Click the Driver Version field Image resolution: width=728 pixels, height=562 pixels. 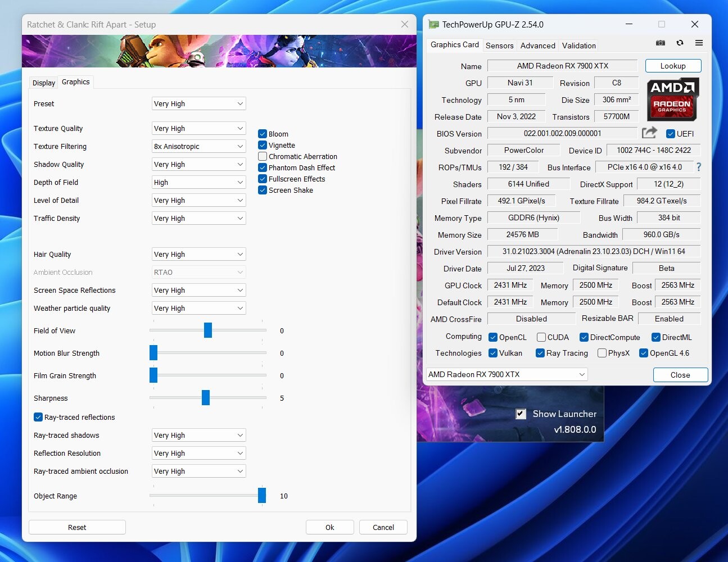coord(594,251)
